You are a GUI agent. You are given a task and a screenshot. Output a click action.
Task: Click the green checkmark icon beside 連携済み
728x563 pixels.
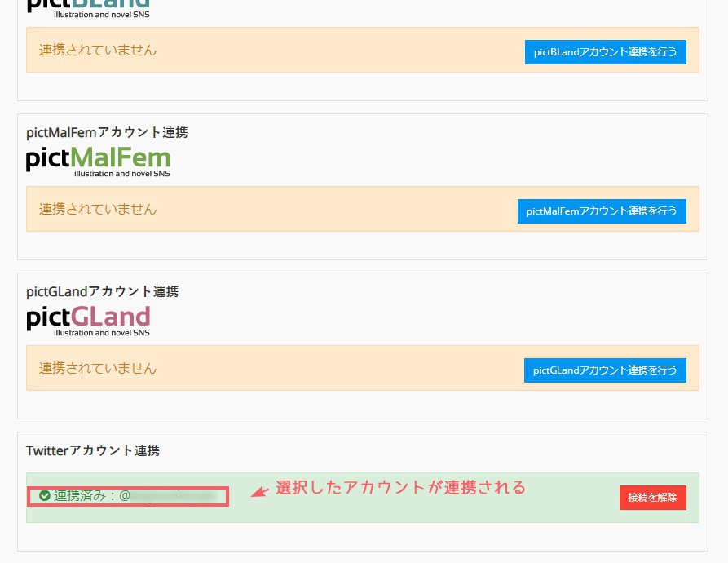(45, 495)
